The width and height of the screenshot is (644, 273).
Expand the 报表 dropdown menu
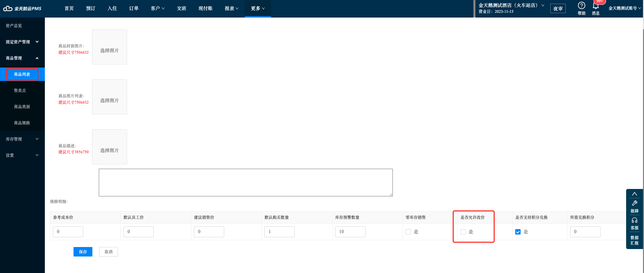pyautogui.click(x=232, y=8)
